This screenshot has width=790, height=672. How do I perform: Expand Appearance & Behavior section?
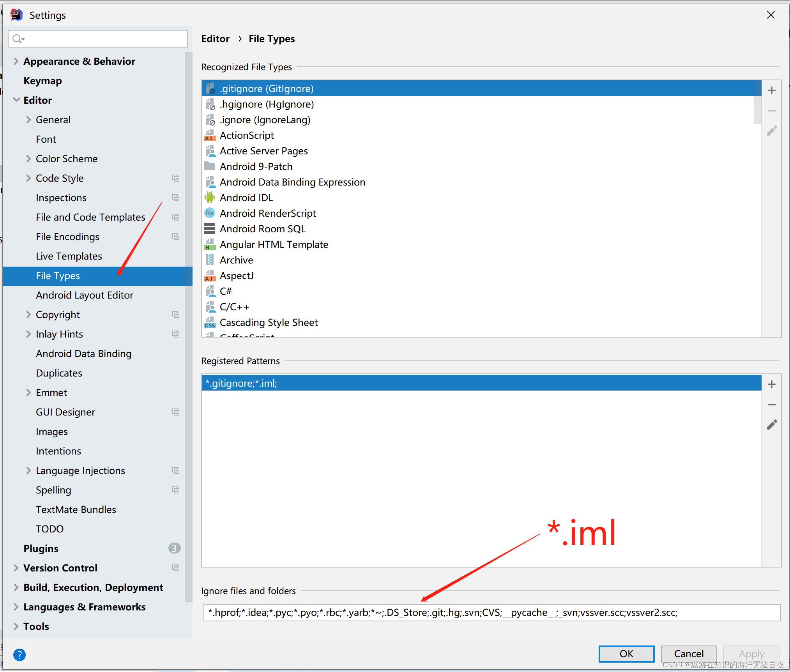(x=16, y=61)
